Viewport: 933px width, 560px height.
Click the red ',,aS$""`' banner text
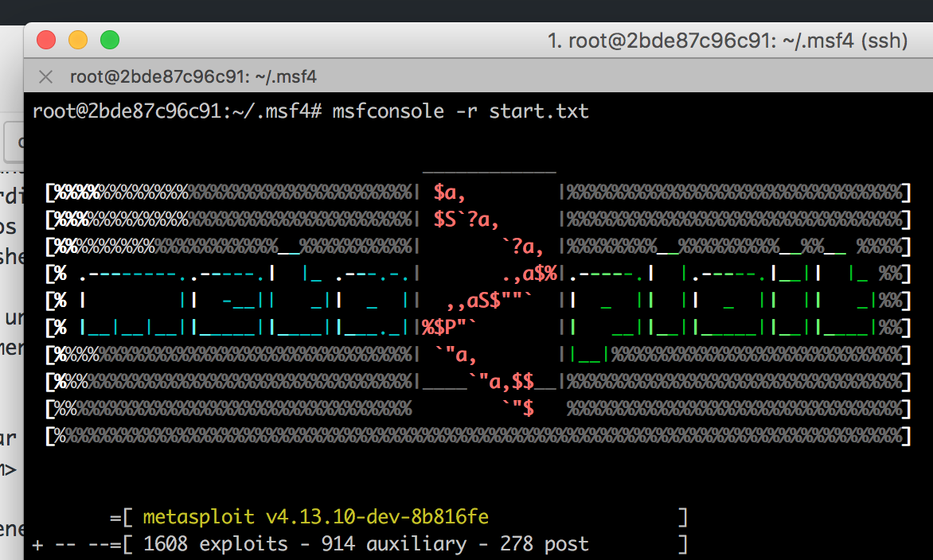(x=490, y=301)
